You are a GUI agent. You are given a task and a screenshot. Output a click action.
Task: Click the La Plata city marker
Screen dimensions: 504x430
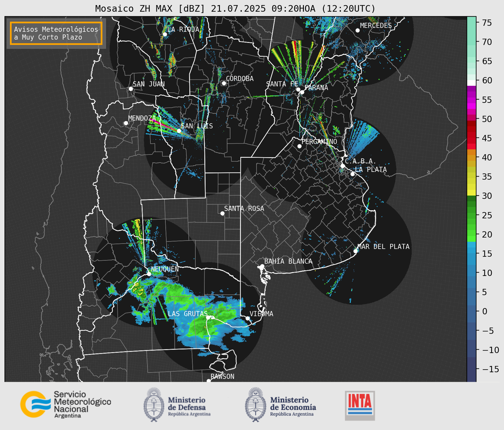(352, 174)
